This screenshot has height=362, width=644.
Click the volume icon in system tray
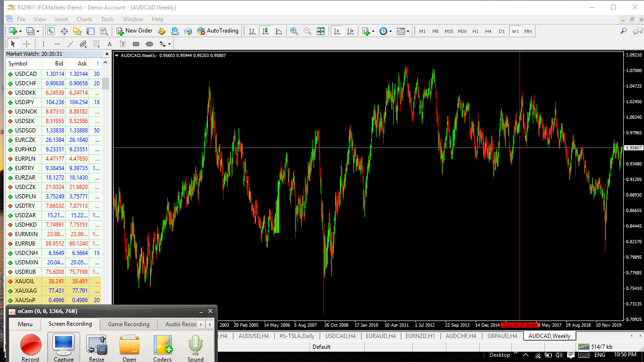(559, 355)
